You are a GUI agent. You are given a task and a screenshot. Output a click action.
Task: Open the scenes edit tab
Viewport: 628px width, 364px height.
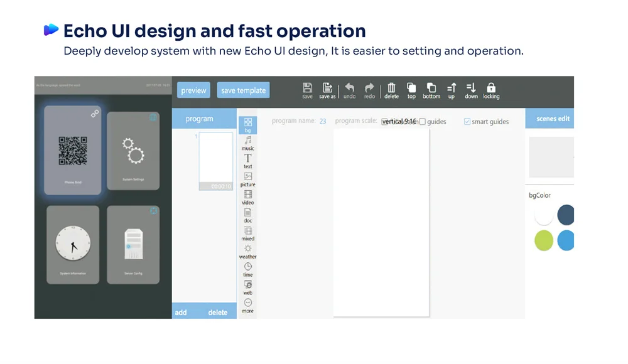tap(552, 119)
